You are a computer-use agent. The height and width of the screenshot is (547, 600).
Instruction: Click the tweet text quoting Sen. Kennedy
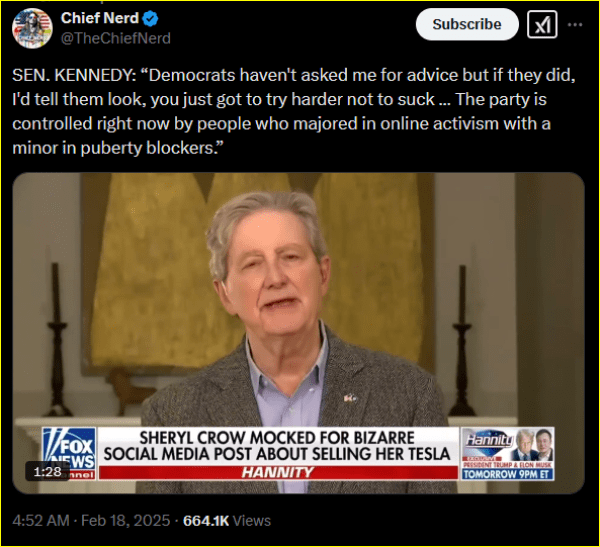tap(294, 111)
